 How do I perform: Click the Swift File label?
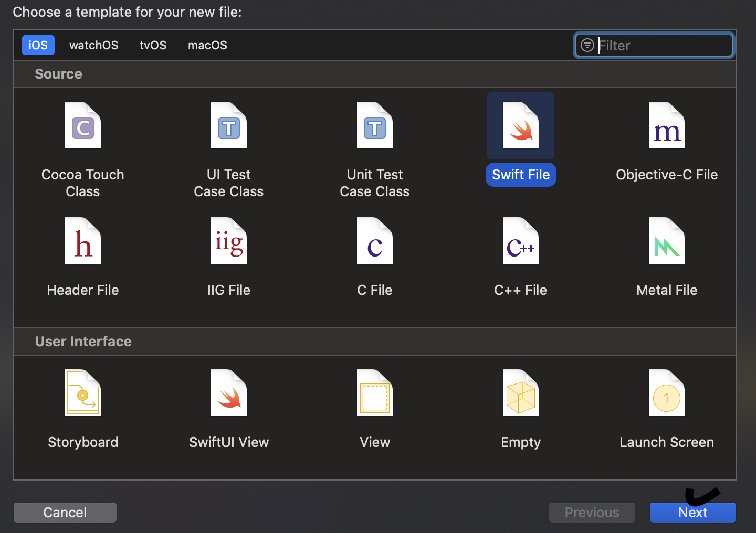click(x=521, y=175)
